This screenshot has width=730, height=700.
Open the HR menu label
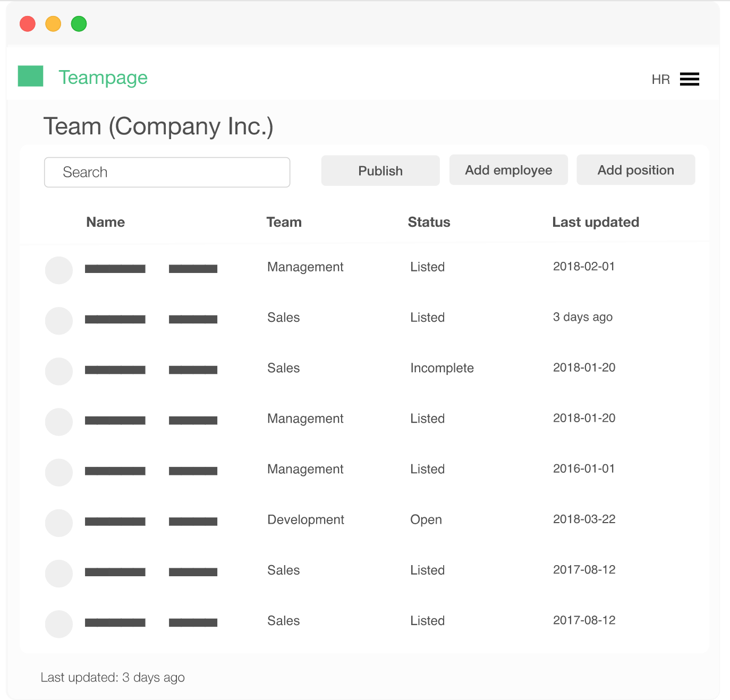point(660,80)
